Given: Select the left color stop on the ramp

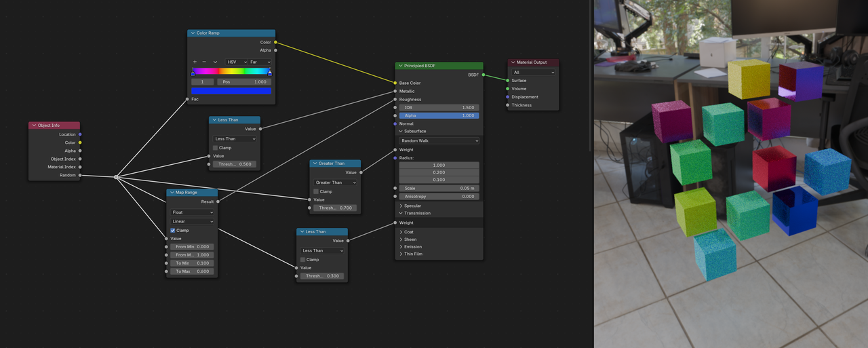Looking at the screenshot, I should click(x=193, y=72).
